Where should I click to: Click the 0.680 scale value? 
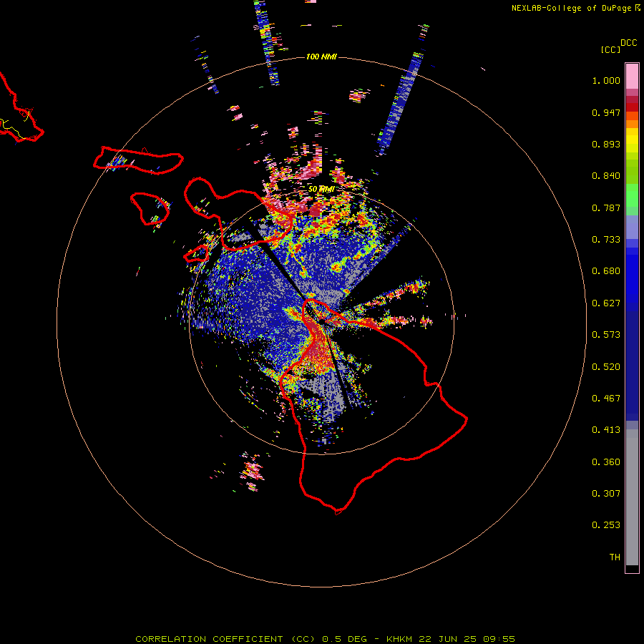[x=606, y=271]
